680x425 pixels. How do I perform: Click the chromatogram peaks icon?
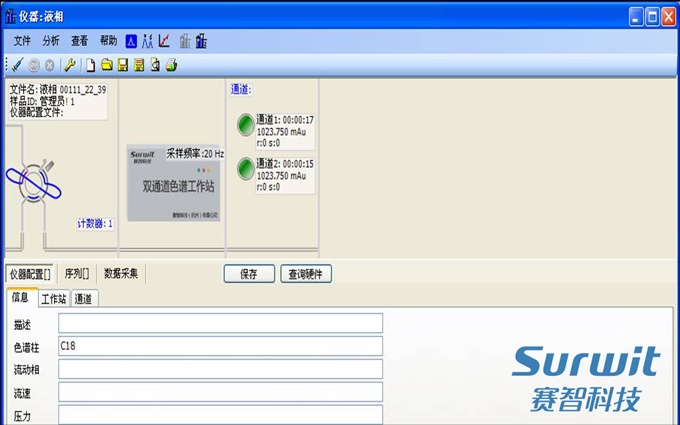[x=147, y=41]
